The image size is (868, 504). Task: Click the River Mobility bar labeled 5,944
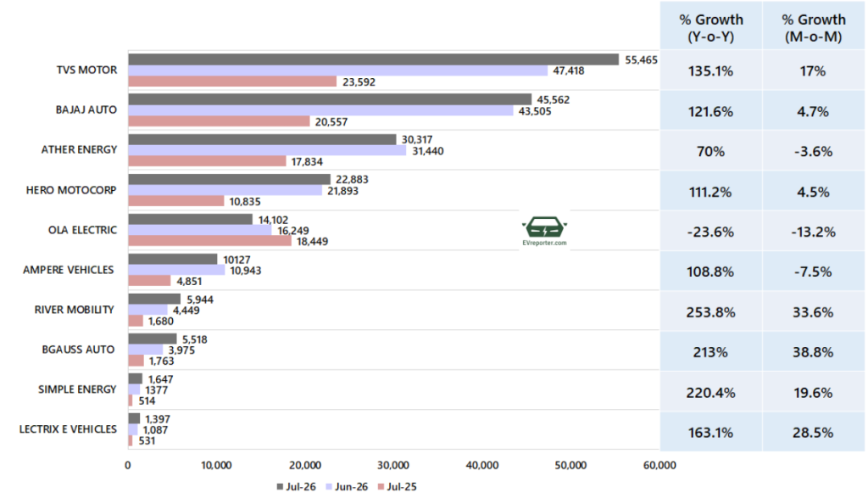154,299
